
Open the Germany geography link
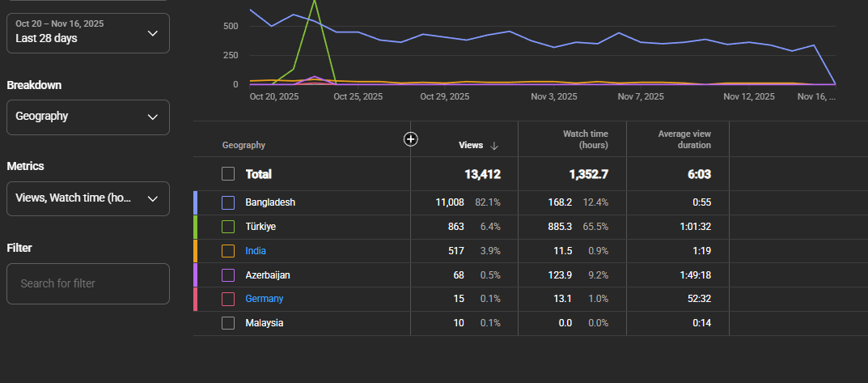click(x=264, y=299)
